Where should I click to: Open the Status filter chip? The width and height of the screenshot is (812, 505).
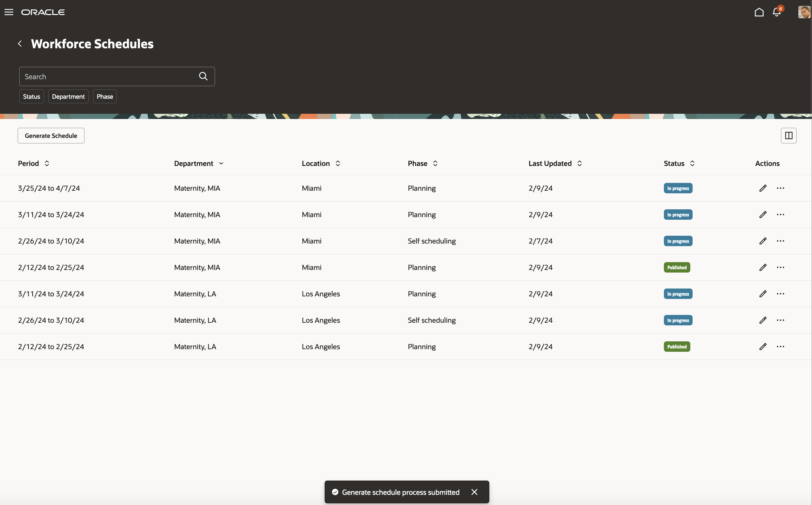[31, 97]
